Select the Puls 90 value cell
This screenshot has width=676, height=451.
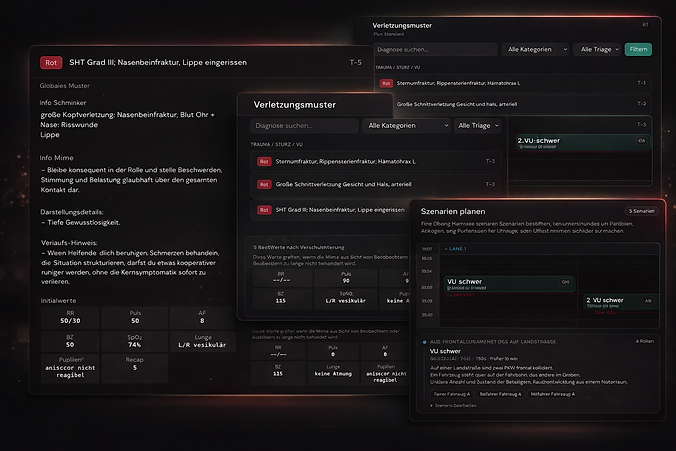click(x=346, y=278)
